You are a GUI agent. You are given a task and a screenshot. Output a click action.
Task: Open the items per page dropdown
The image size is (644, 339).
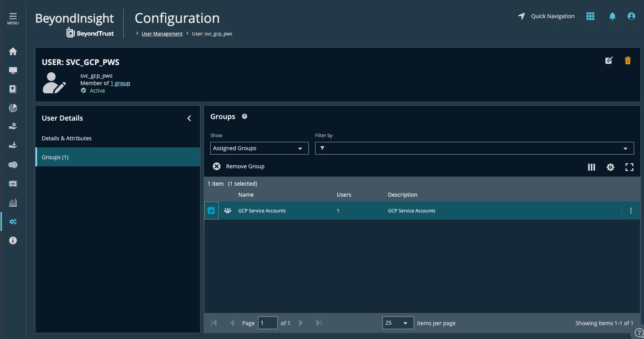[398, 323]
